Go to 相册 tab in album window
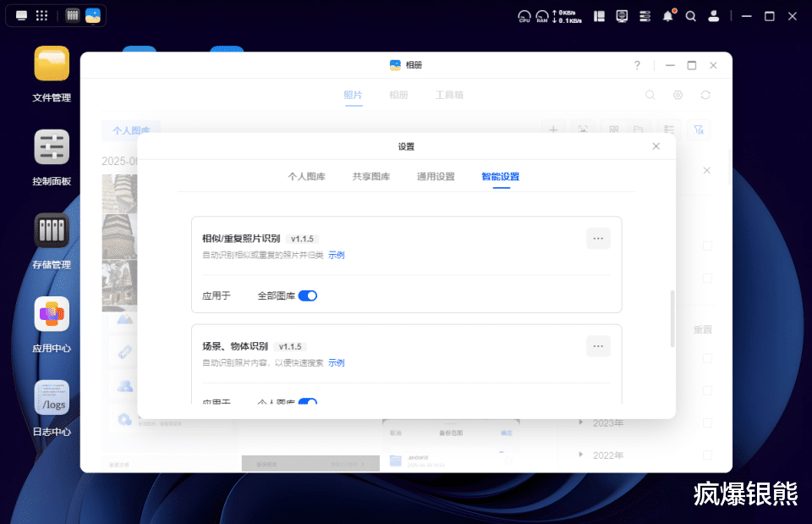812x524 pixels. pyautogui.click(x=398, y=95)
